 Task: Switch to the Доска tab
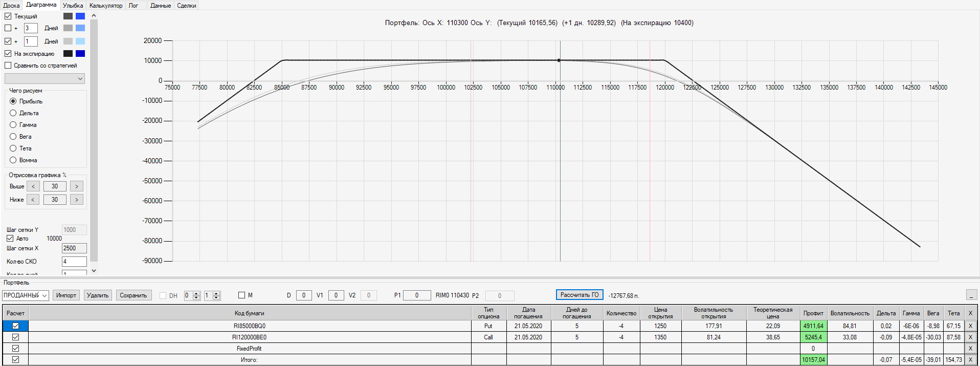click(11, 6)
